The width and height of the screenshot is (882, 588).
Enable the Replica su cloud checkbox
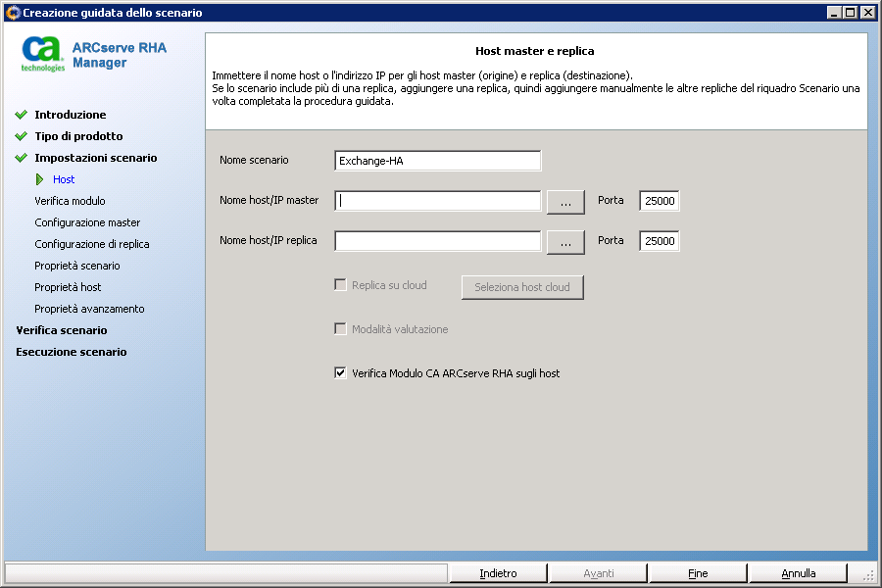coord(340,285)
